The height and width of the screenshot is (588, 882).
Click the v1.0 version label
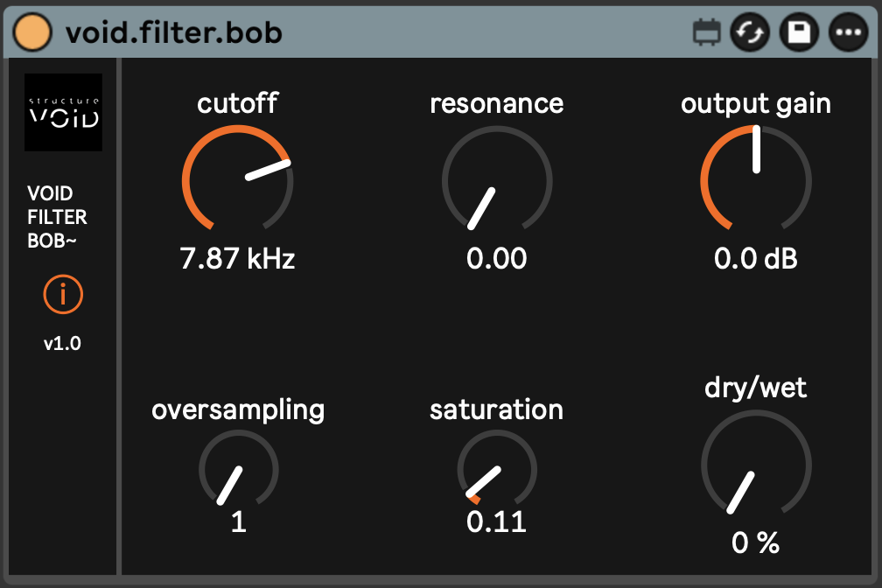63,344
